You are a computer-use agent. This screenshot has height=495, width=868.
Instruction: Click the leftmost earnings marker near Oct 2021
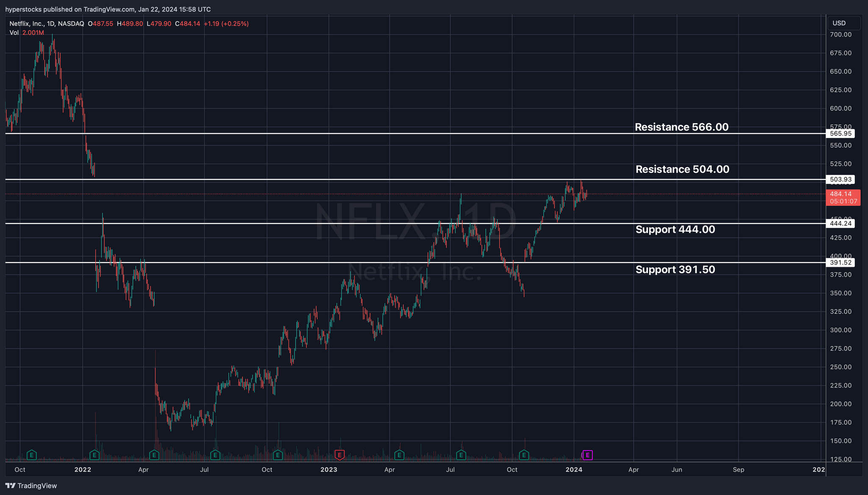point(31,455)
